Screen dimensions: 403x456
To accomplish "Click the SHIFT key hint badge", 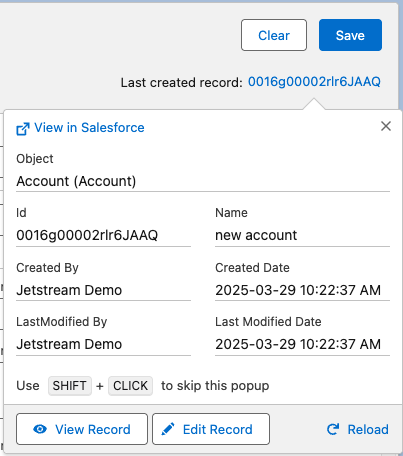I will 70,386.
